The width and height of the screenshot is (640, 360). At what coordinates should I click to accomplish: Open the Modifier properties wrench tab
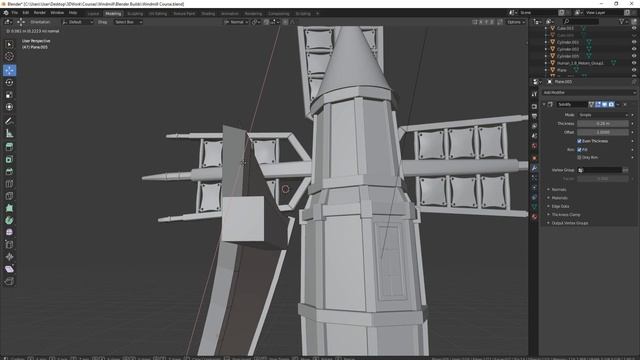(534, 168)
